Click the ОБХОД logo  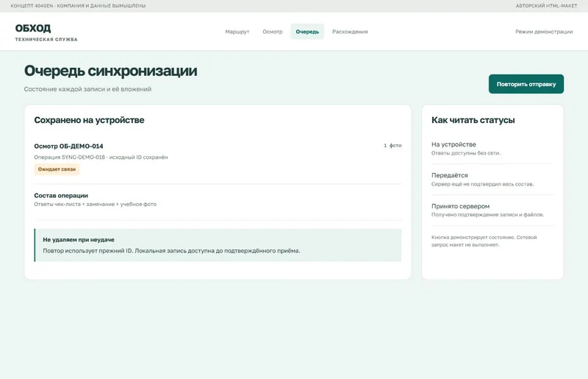[33, 28]
